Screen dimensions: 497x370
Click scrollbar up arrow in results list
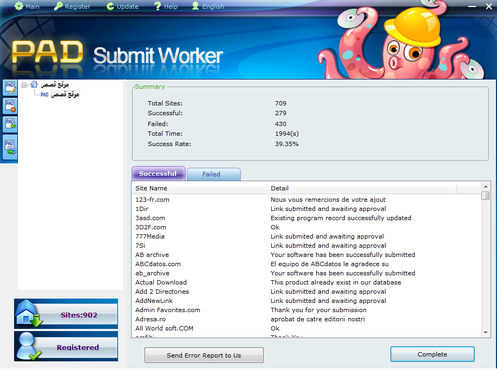tap(485, 187)
